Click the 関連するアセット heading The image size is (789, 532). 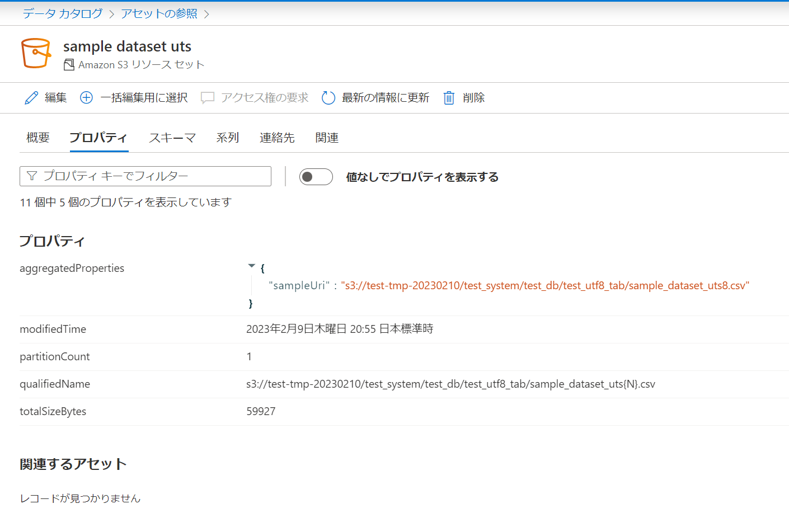pyautogui.click(x=73, y=464)
